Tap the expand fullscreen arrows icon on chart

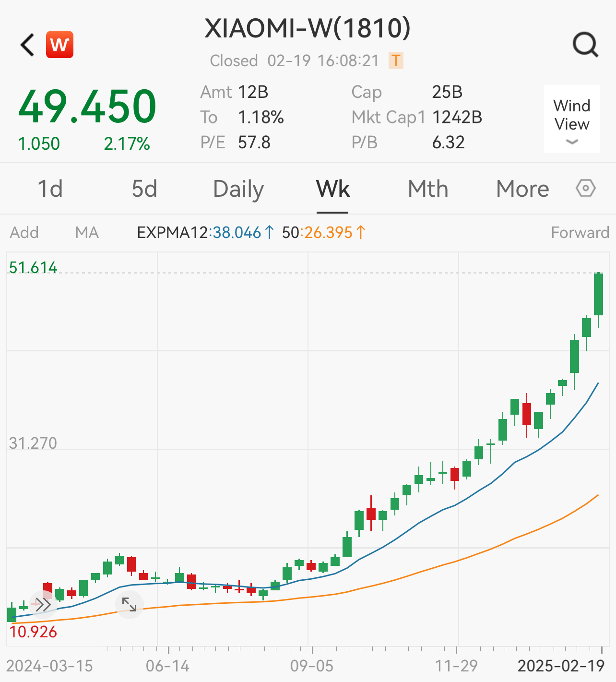[x=130, y=605]
